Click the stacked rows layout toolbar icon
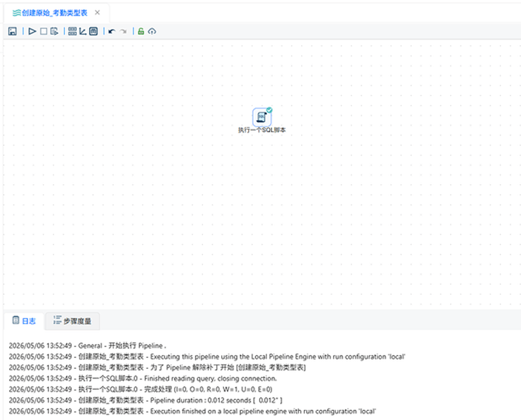The width and height of the screenshot is (521, 420). click(72, 31)
